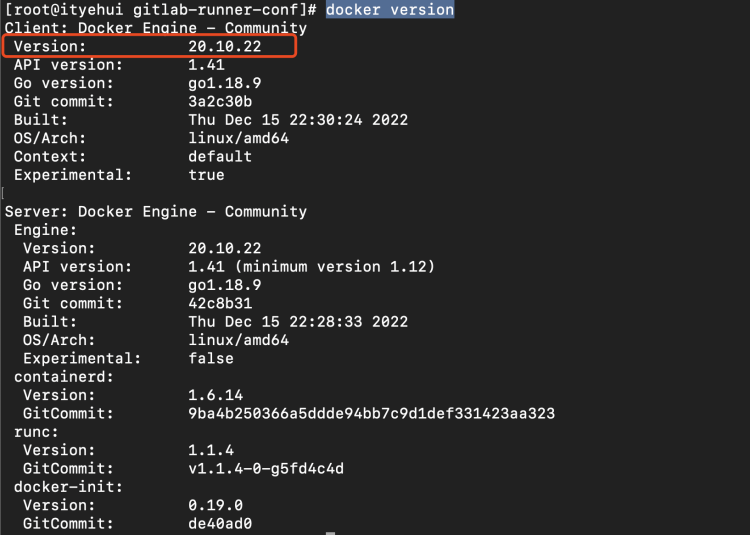This screenshot has height=535, width=750.
Task: Click the 'Server: Docker Engine - Community' heading
Action: point(156,212)
